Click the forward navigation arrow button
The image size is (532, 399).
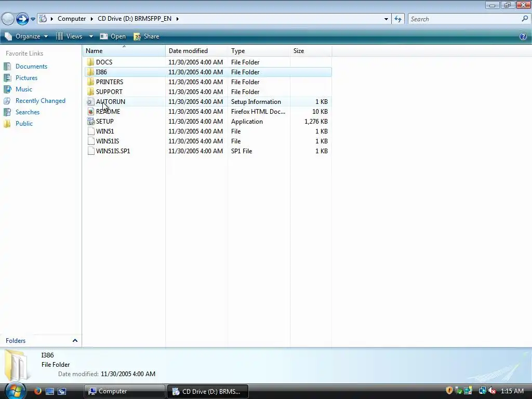click(x=22, y=19)
